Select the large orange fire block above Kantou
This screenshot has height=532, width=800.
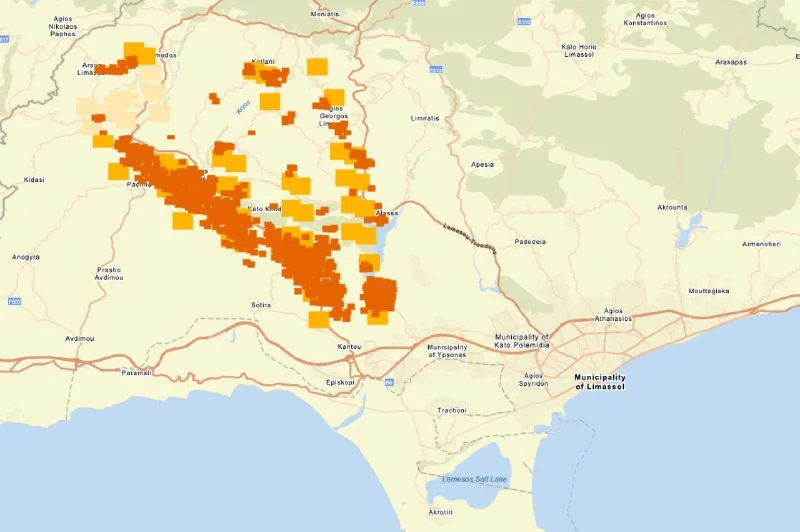[379, 295]
